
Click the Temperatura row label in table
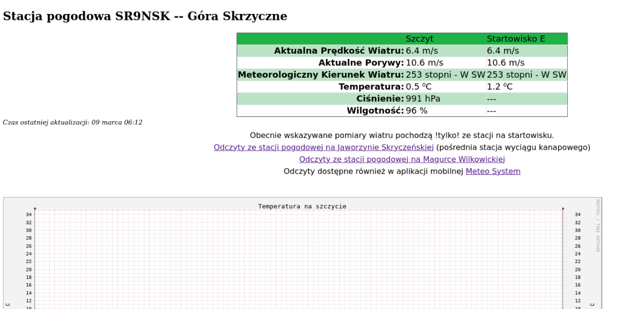tap(371, 87)
